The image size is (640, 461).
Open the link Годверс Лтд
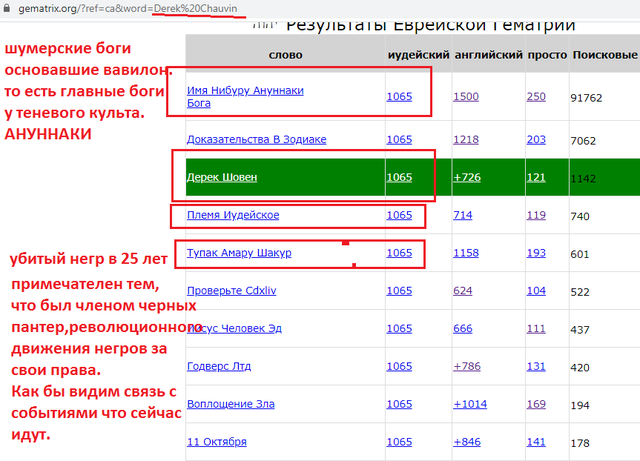click(219, 366)
